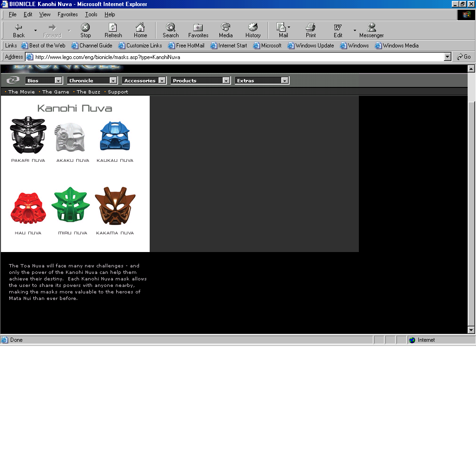Open the address bar history dropdown arrow
The height and width of the screenshot is (465, 476).
(448, 57)
